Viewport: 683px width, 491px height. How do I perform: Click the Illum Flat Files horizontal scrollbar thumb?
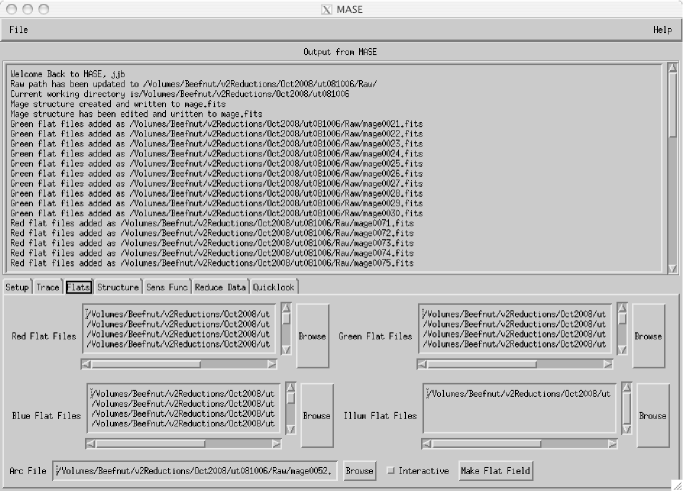486,444
